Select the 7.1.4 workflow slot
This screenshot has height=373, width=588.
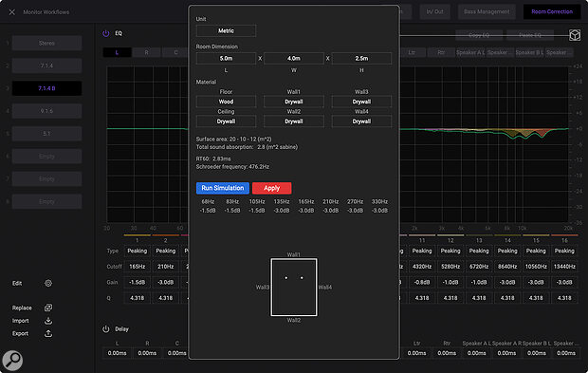(46, 65)
